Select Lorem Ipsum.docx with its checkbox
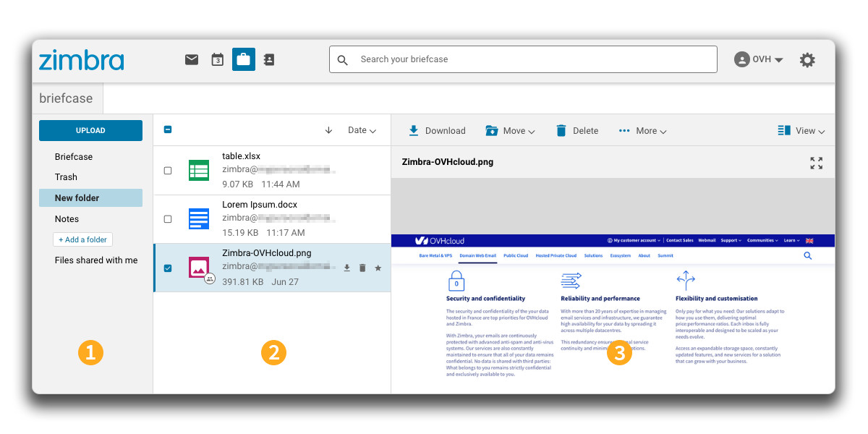 (x=168, y=220)
